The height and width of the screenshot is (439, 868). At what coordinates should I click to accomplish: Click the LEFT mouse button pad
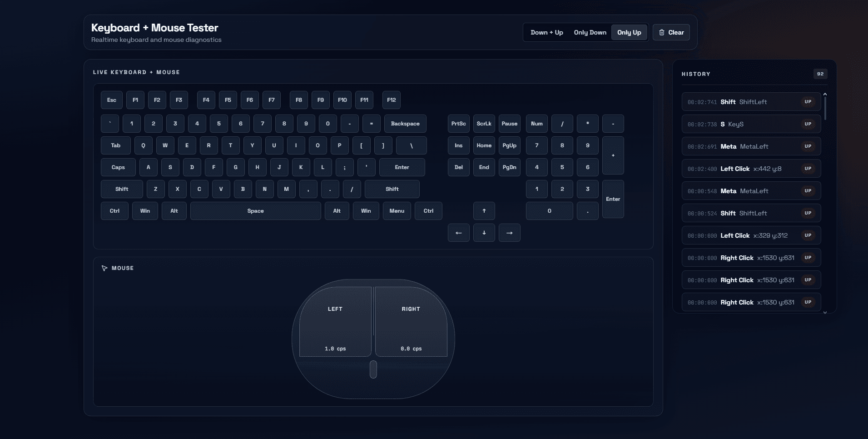pos(335,322)
